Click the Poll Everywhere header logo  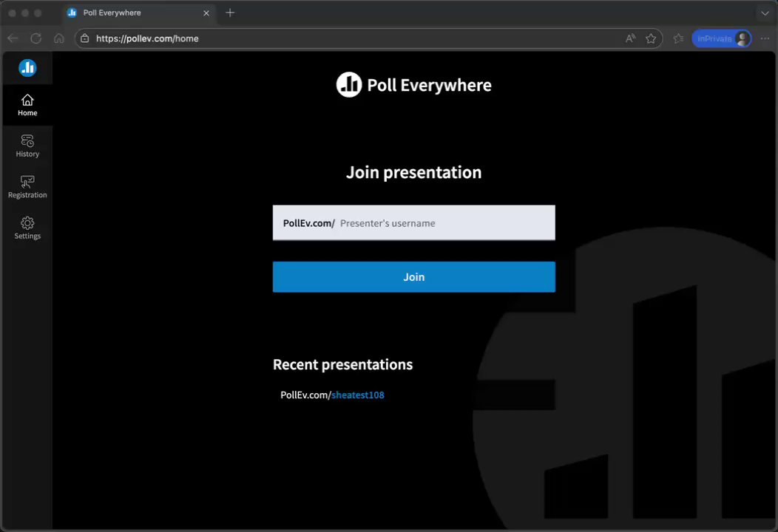coord(414,85)
